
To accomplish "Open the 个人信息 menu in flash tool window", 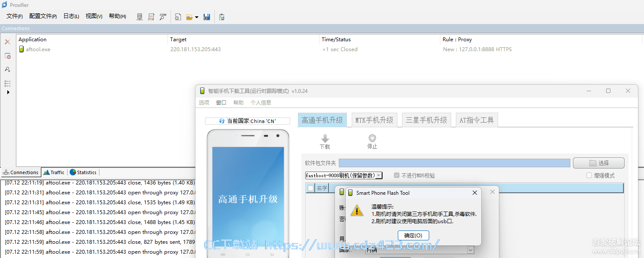I will [261, 103].
